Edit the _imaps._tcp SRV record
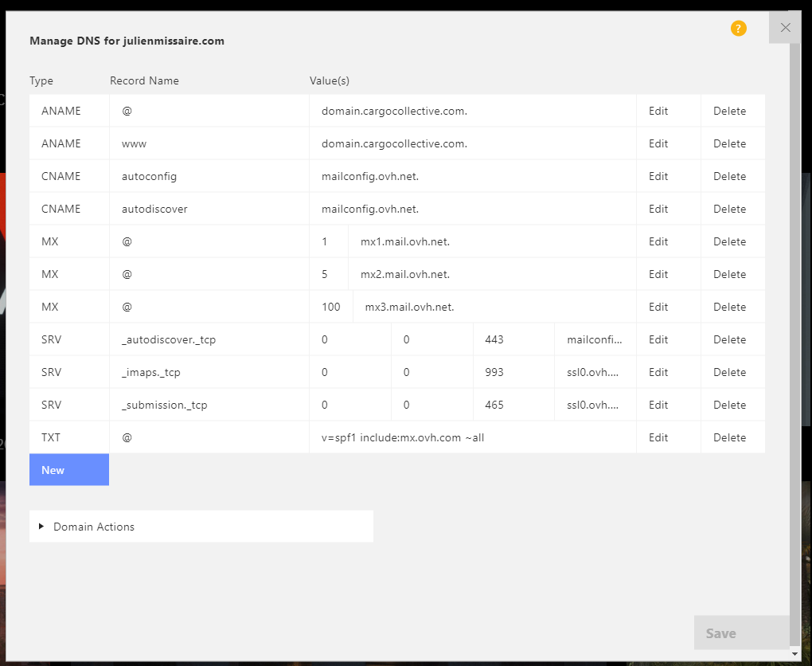 (658, 373)
